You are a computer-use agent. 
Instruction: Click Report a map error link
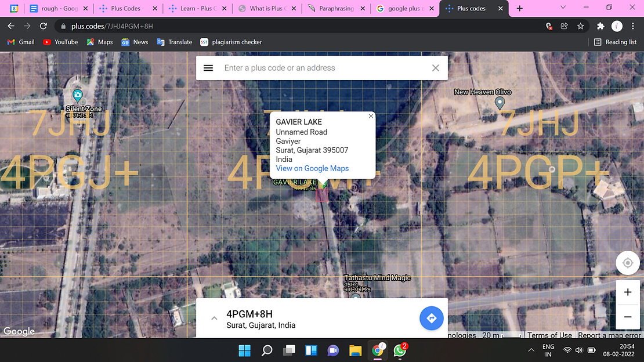609,335
